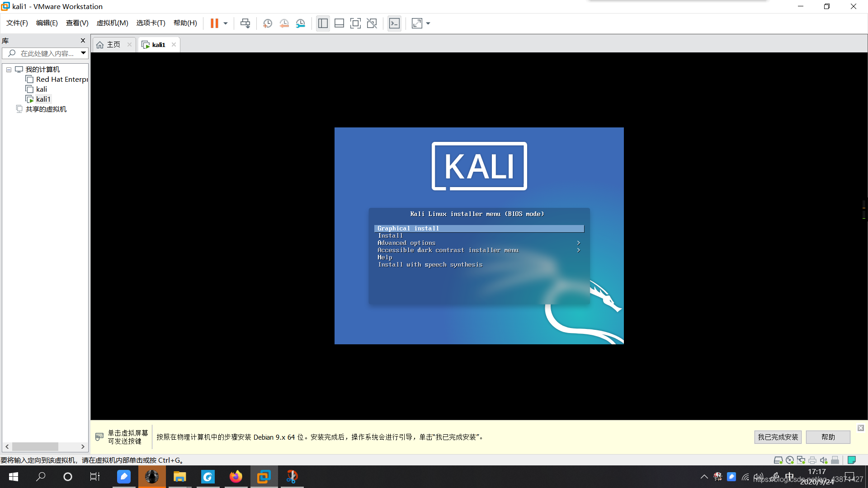Open the 编辑(E) menu
868x488 pixels.
47,23
